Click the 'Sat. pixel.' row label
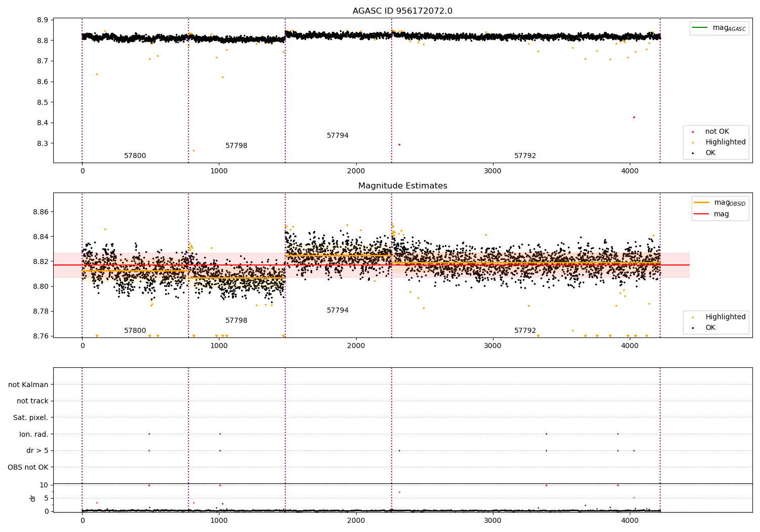The height and width of the screenshot is (532, 760). coord(31,418)
